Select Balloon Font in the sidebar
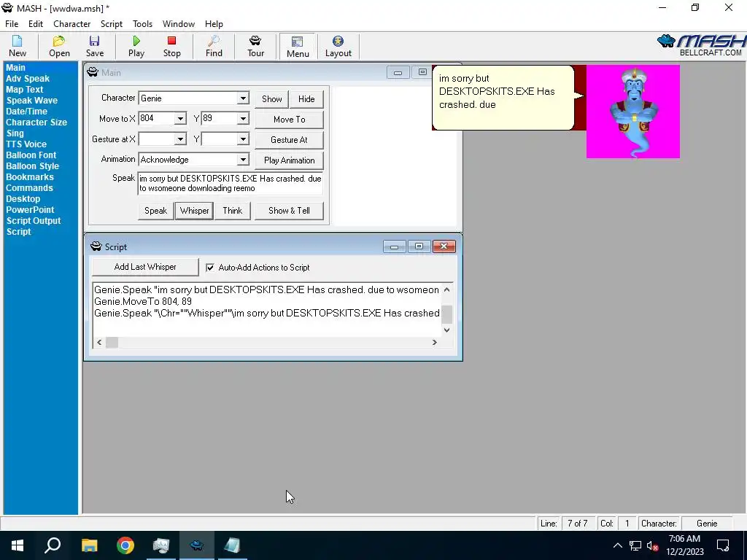This screenshot has height=560, width=747. pyautogui.click(x=31, y=155)
